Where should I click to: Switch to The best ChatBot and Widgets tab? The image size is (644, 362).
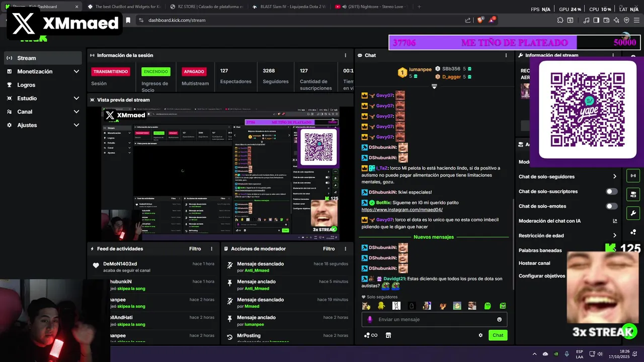coord(124,7)
